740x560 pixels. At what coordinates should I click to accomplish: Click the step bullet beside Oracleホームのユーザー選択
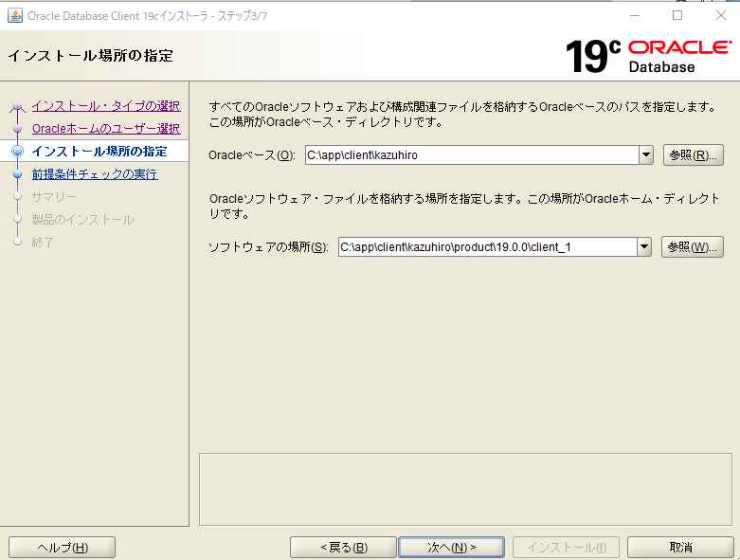[16, 129]
